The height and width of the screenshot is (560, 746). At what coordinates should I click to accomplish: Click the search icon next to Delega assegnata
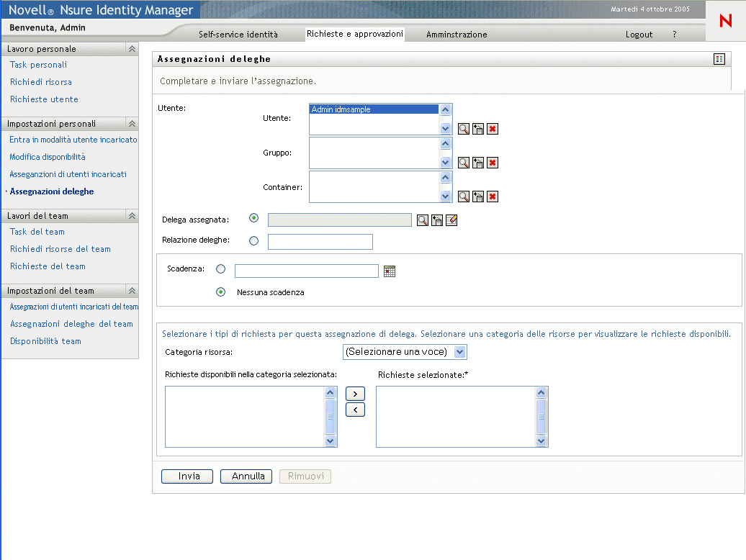(x=423, y=220)
